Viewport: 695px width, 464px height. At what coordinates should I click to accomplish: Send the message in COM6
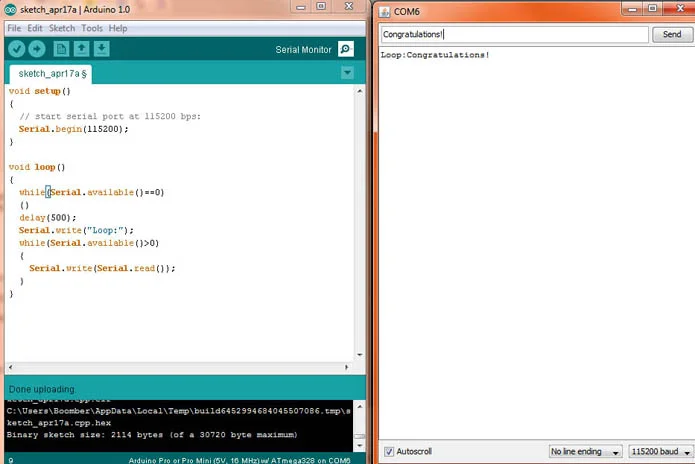point(672,34)
